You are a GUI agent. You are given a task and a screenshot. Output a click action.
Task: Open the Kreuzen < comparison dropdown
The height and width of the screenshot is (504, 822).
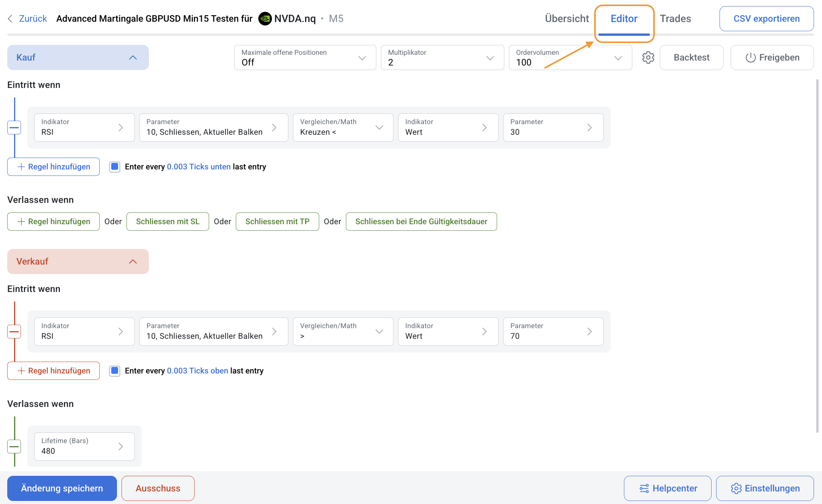(343, 128)
